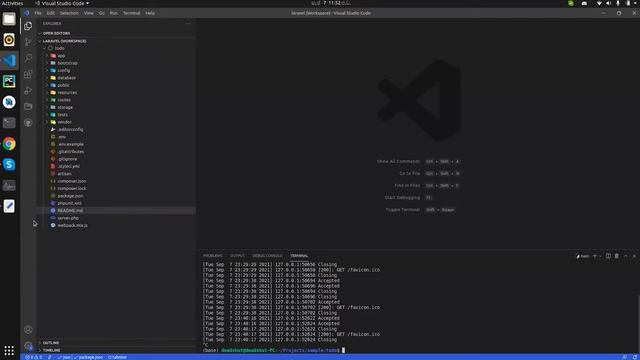Open Rhythmbox from the dock
This screenshot has height=360, width=640.
[x=9, y=40]
